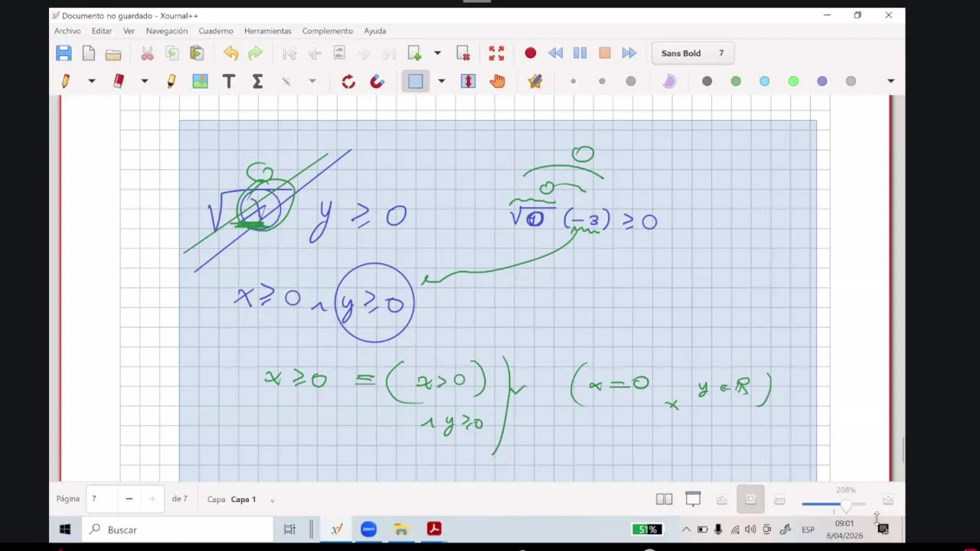Image resolution: width=980 pixels, height=551 pixels.
Task: Paste from the clipboard icon
Action: coord(197,53)
